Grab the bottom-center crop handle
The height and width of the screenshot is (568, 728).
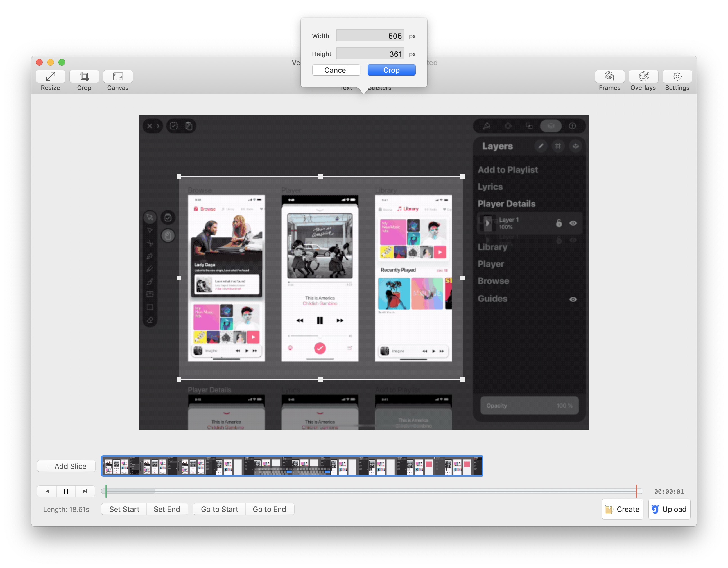[321, 379]
